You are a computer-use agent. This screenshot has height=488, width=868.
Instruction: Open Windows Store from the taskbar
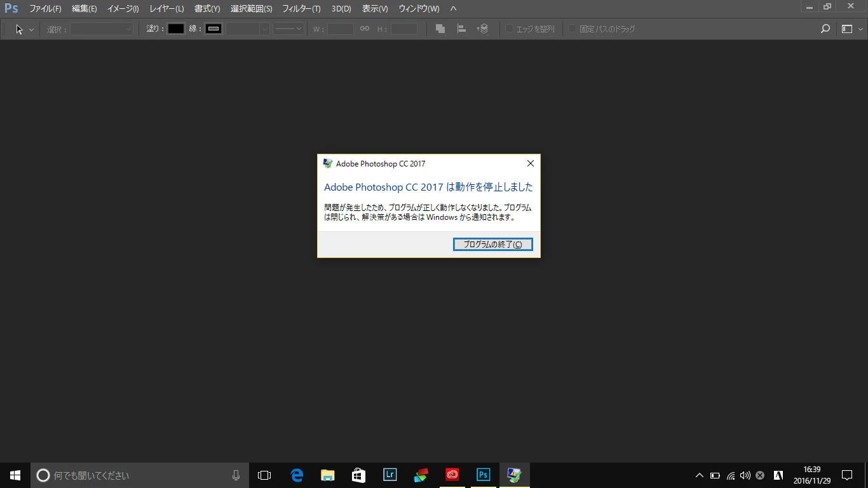tap(359, 475)
